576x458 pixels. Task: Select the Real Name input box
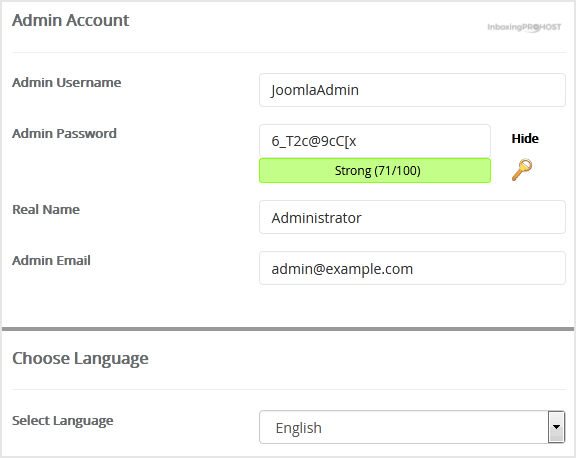point(412,217)
